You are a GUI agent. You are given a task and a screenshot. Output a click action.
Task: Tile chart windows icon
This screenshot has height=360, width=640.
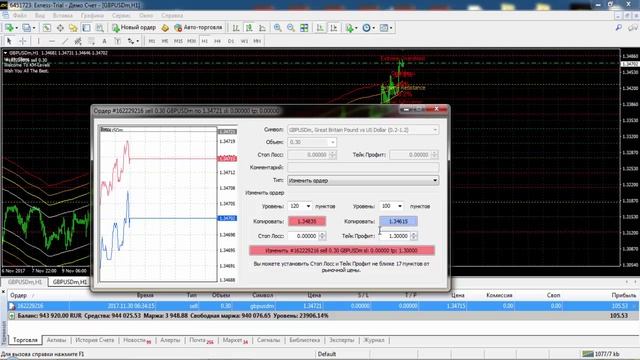click(304, 28)
